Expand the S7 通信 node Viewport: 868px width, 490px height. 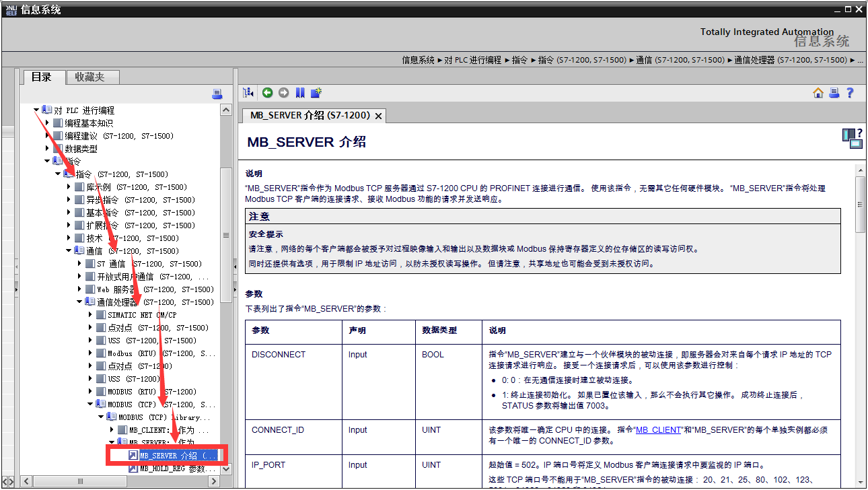79,264
